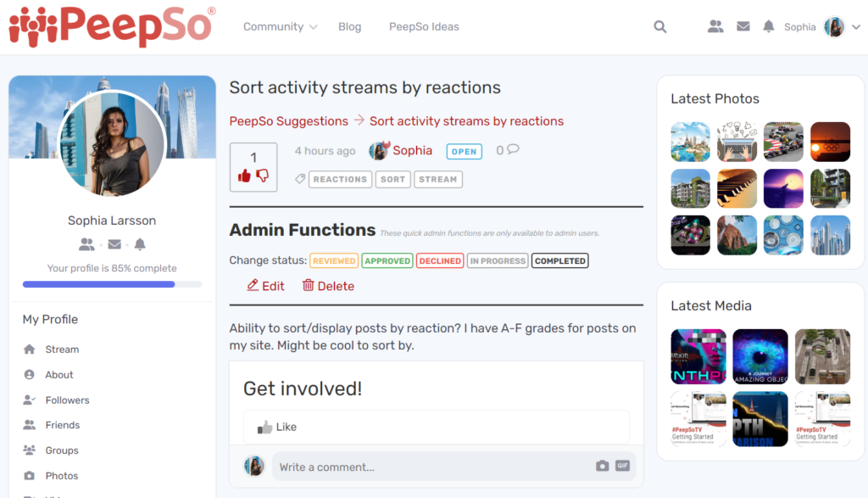Open the piano keys photo thumbnail
Image resolution: width=868 pixels, height=498 pixels.
click(x=737, y=188)
